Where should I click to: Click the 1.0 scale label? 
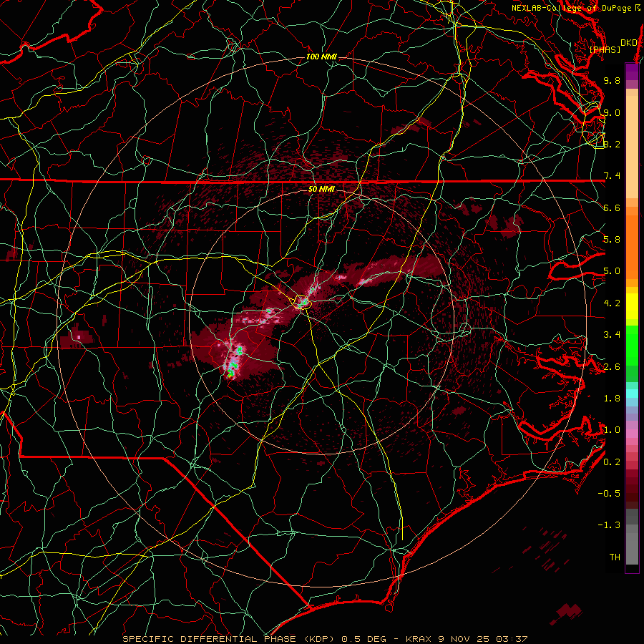(612, 430)
